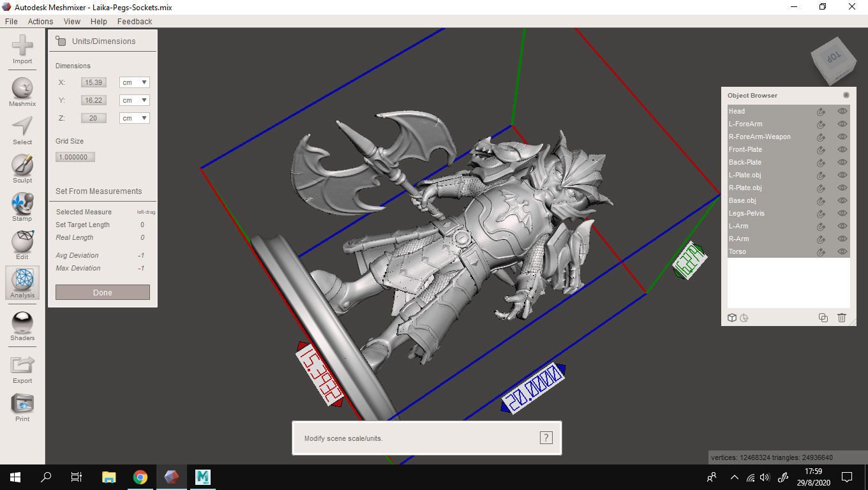Toggle visibility of Base.obj
This screenshot has height=490, width=868.
[x=842, y=200]
